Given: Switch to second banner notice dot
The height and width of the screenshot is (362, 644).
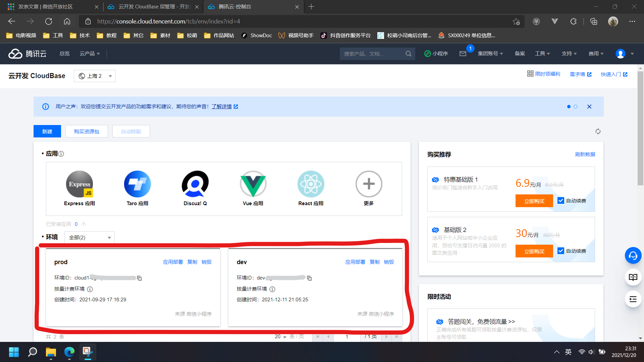Looking at the screenshot, I should [x=576, y=107].
